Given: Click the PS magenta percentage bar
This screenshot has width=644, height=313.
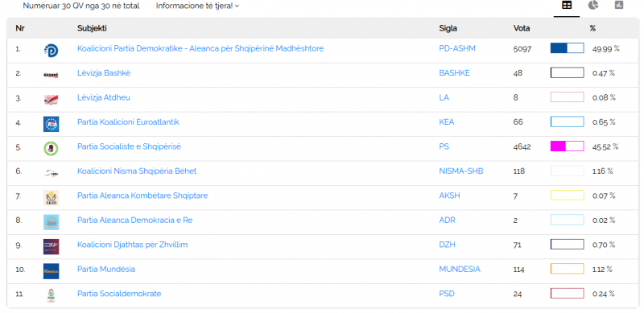Looking at the screenshot, I should click(x=568, y=146).
